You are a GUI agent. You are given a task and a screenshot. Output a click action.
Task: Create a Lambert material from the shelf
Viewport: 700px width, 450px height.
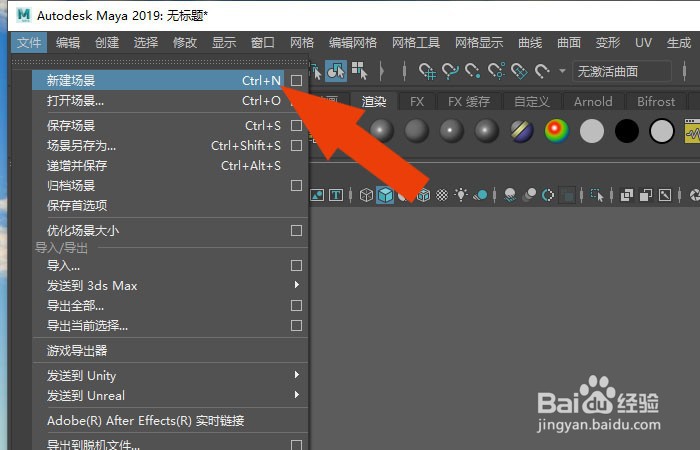[416, 131]
